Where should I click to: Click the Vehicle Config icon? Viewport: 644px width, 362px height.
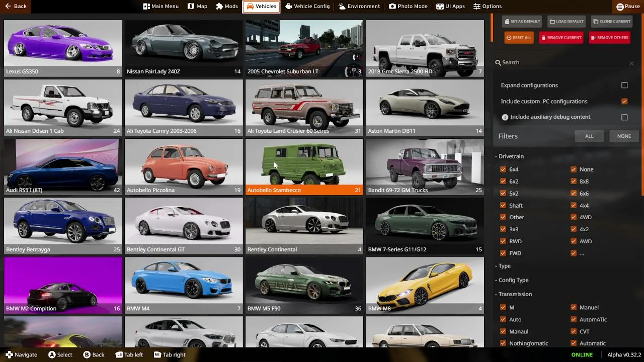point(288,7)
